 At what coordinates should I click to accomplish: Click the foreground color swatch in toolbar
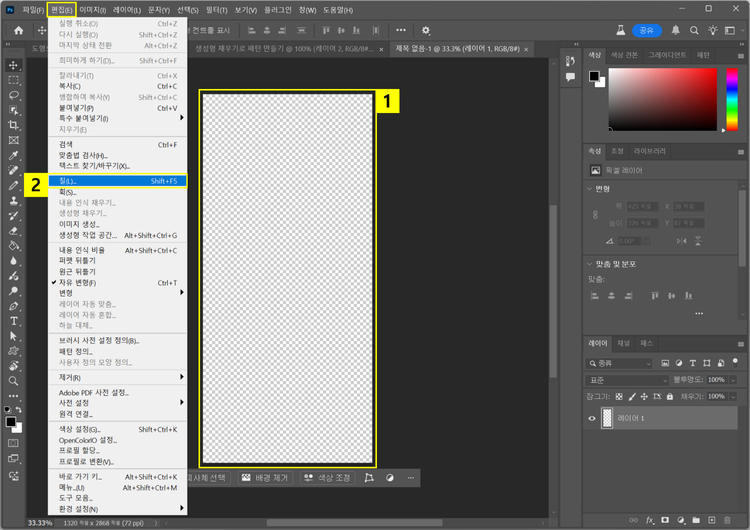[x=11, y=422]
